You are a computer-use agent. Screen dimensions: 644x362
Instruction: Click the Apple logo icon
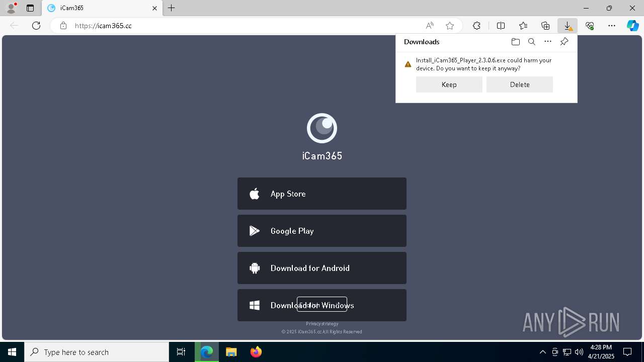pos(255,194)
